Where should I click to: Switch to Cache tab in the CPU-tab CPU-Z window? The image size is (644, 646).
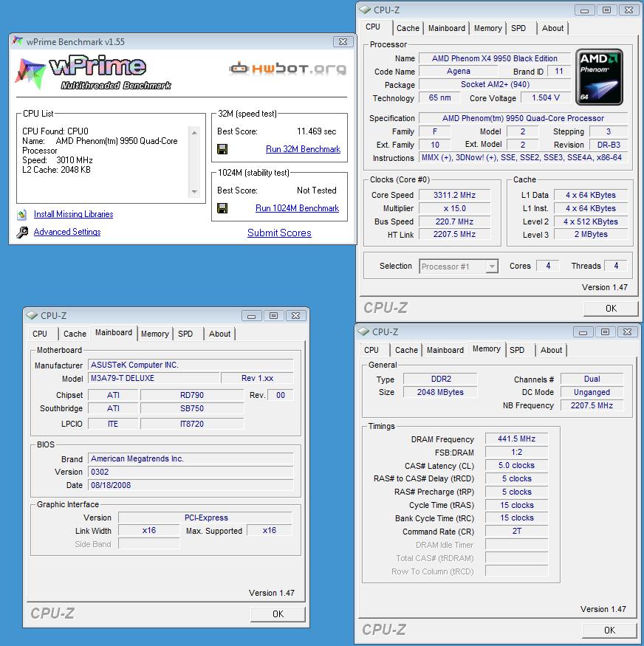point(408,28)
